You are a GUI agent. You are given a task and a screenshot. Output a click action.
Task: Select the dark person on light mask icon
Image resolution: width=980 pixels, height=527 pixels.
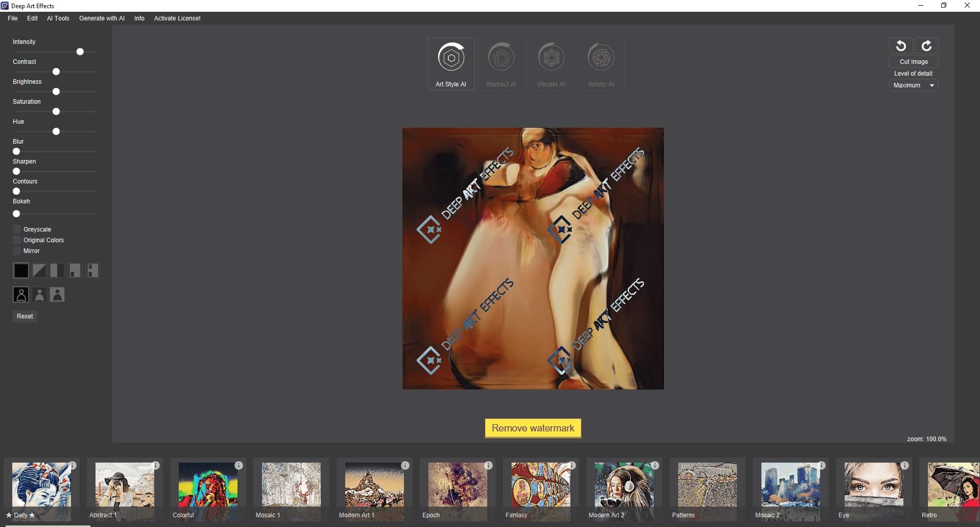coord(57,294)
